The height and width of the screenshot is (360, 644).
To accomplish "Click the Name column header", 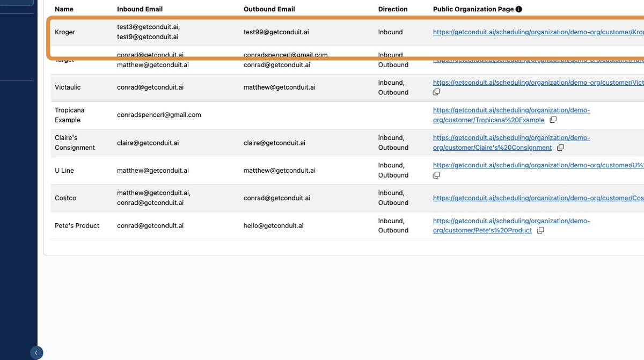I will [64, 9].
